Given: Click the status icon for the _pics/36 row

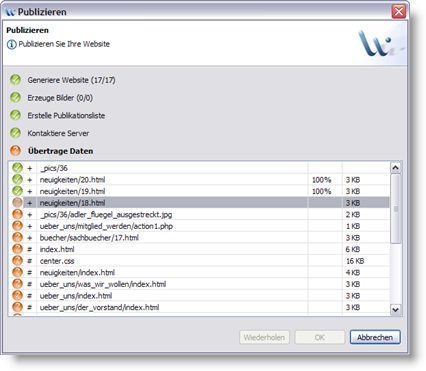Looking at the screenshot, I should (x=17, y=168).
